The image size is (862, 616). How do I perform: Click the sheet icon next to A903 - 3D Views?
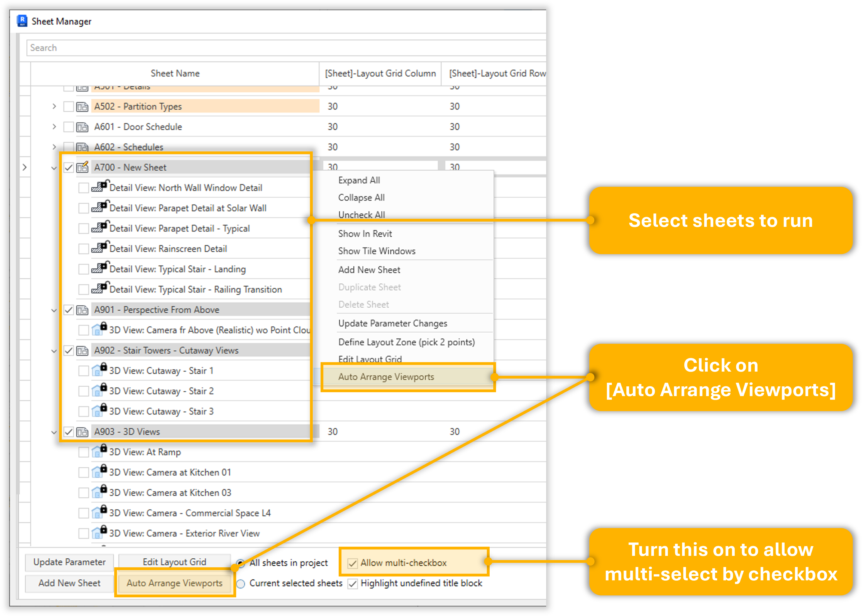[82, 432]
